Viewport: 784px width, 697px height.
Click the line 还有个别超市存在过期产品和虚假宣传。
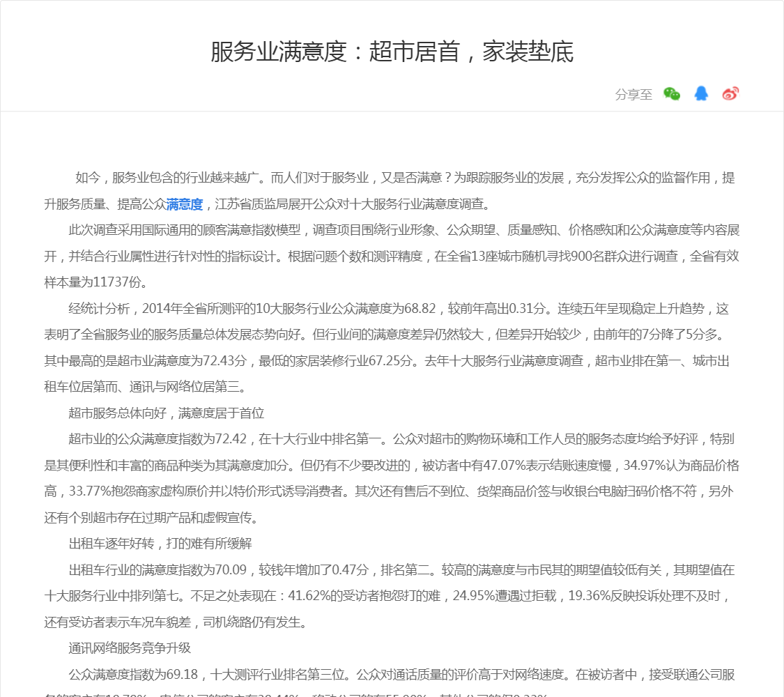coord(152,517)
